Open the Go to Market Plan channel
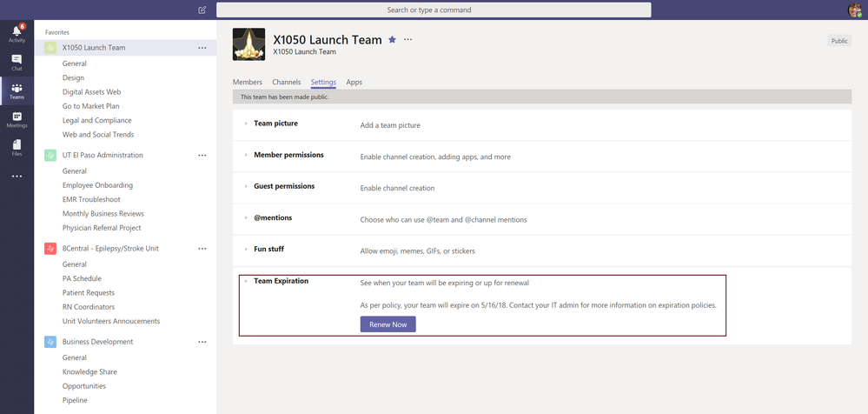 [x=90, y=106]
